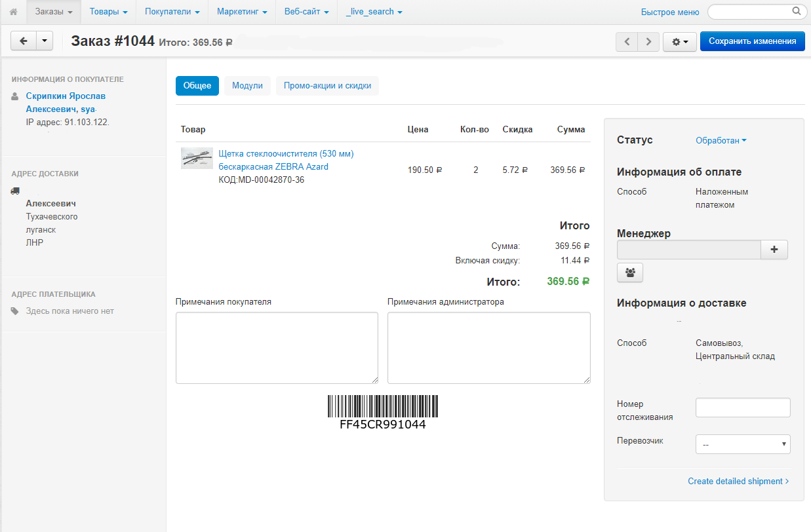Click the plus button beside manager field
Image resolution: width=811 pixels, height=532 pixels.
coord(774,250)
